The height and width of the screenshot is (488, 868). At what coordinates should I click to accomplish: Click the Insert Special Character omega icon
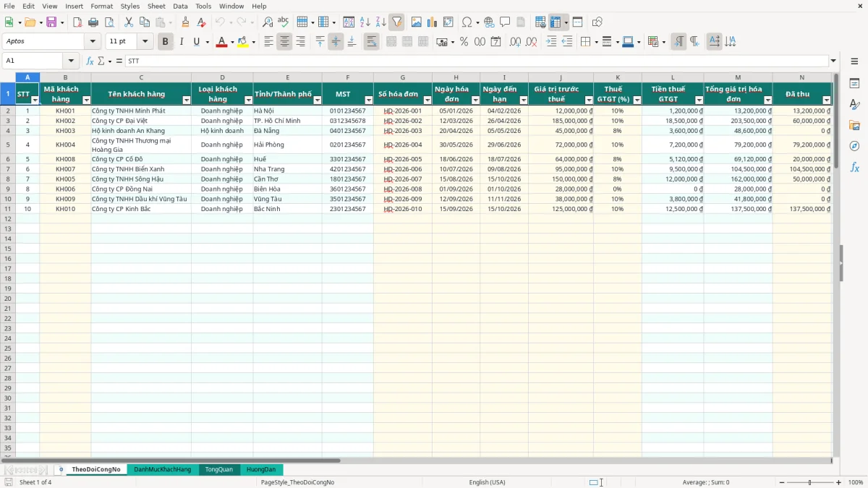coord(467,22)
